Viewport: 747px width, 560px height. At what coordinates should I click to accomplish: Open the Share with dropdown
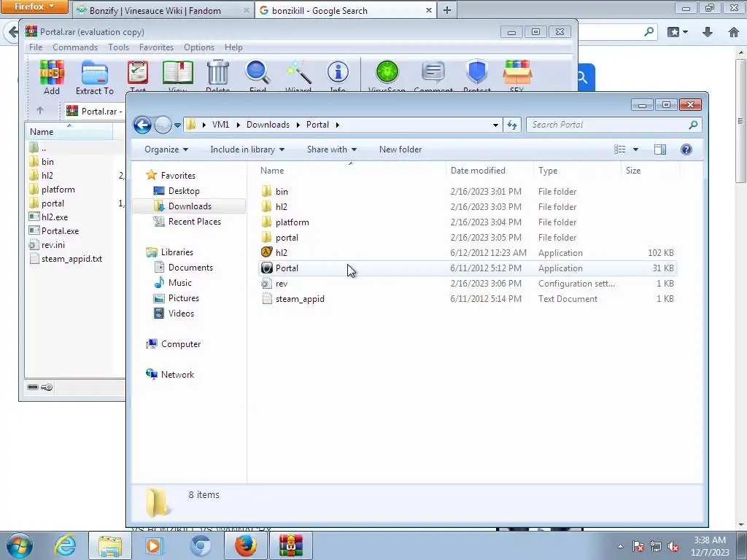(x=332, y=149)
